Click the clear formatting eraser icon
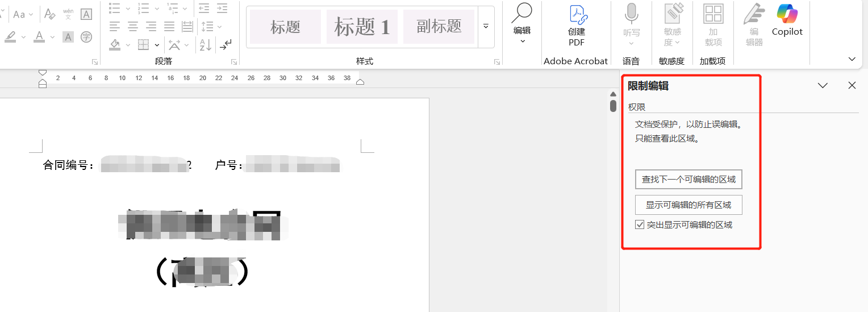The height and width of the screenshot is (312, 868). point(49,14)
